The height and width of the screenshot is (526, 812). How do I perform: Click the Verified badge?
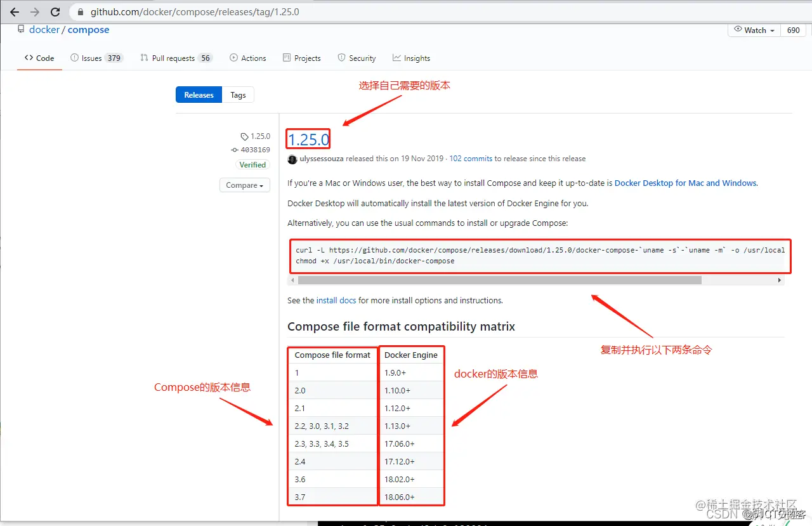click(x=252, y=164)
